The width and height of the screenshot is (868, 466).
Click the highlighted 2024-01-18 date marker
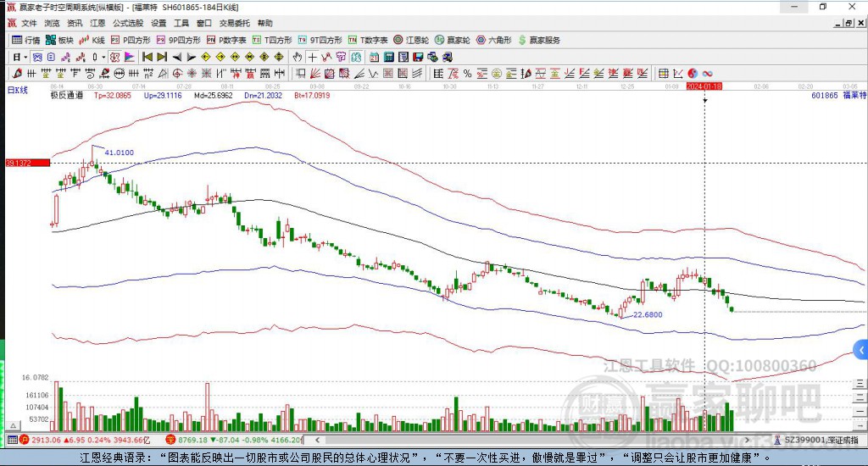pos(704,86)
